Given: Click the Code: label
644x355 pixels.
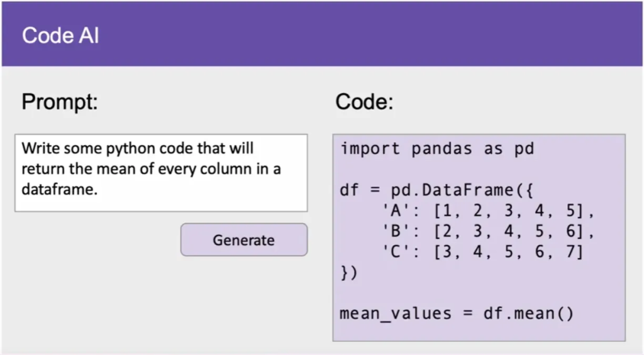Looking at the screenshot, I should point(364,102).
